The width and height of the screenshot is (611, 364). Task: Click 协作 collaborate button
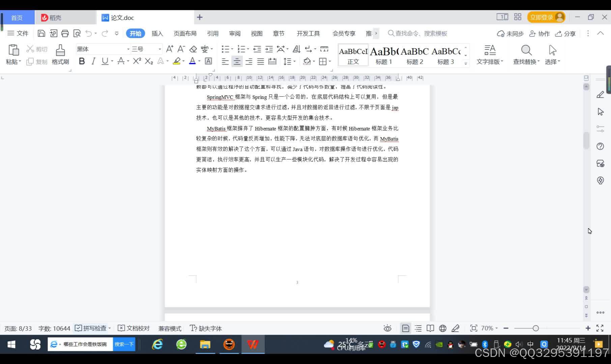tap(540, 34)
